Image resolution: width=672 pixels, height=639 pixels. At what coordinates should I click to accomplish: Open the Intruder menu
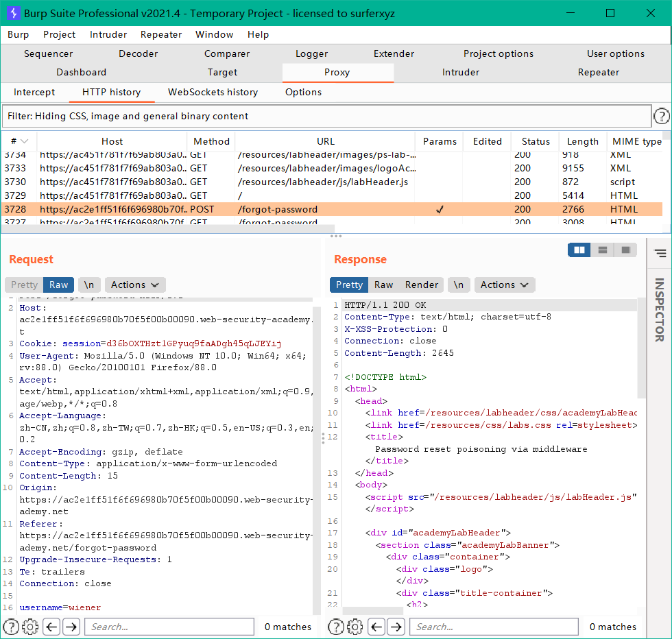[x=108, y=34]
